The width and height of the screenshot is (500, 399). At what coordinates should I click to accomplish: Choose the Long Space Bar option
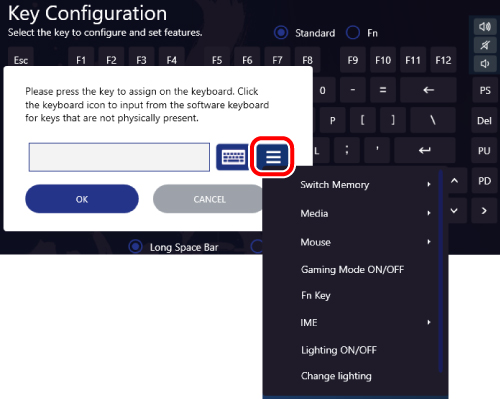135,247
